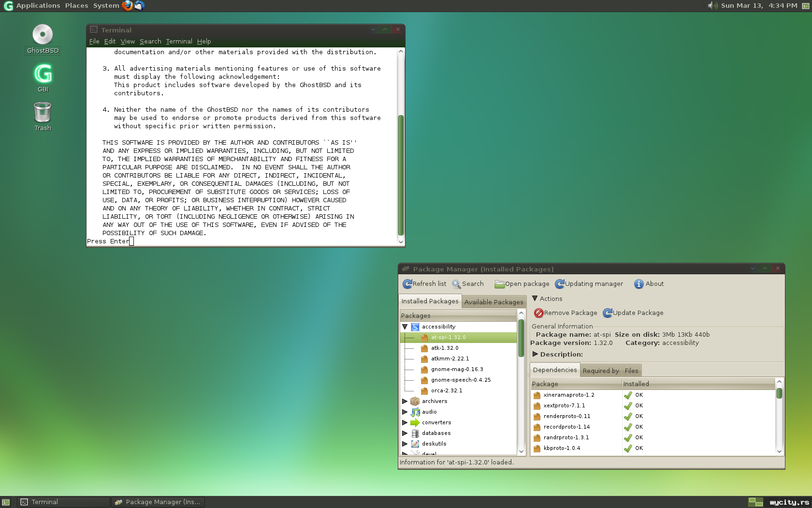
Task: Click the Search magnifier in Package Manager
Action: (456, 284)
